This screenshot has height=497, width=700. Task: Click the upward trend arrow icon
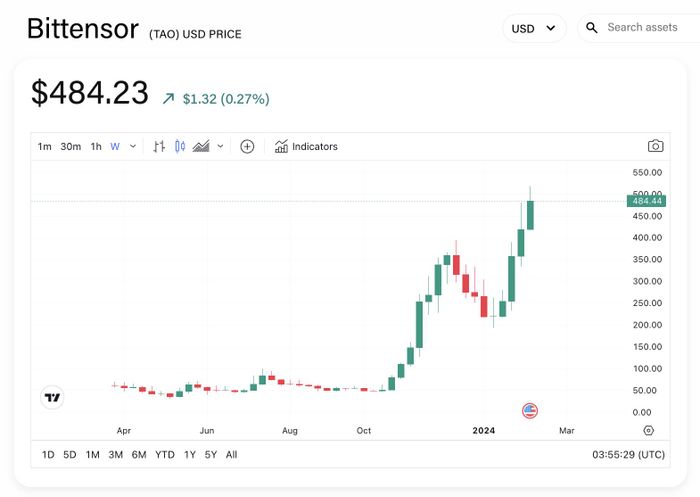168,98
